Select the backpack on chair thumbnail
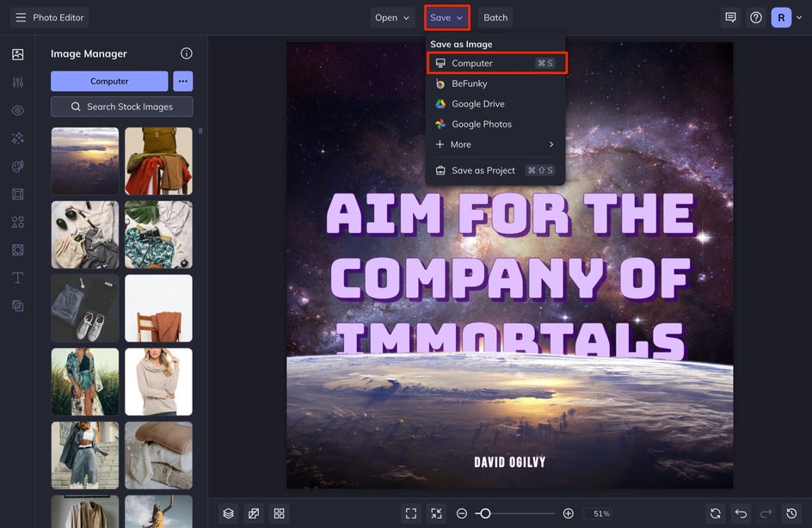Viewport: 812px width, 528px height. [158, 161]
